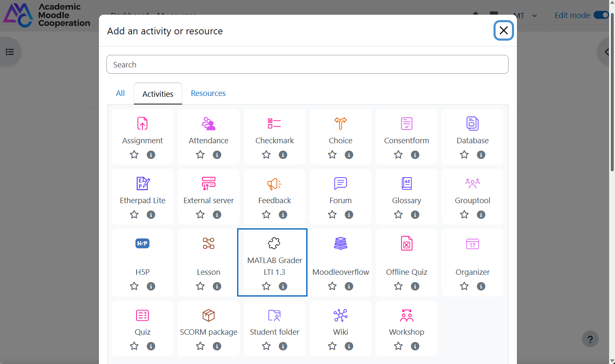Show info for Forum activity
This screenshot has height=364, width=615.
tap(349, 214)
